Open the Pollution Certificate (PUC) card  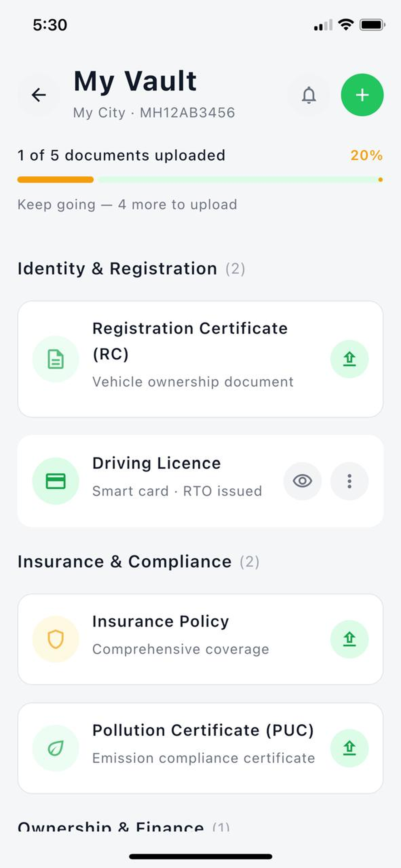[200, 748]
